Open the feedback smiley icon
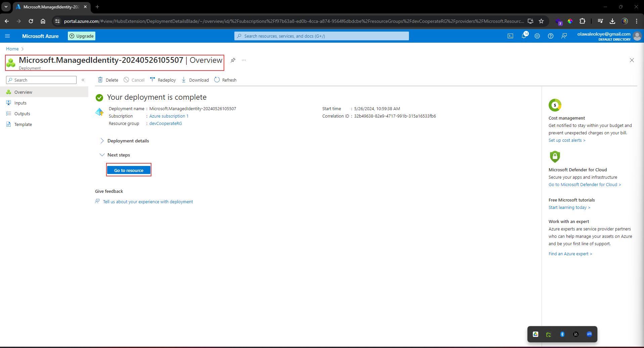Screen dimensions: 644x348 [564, 36]
